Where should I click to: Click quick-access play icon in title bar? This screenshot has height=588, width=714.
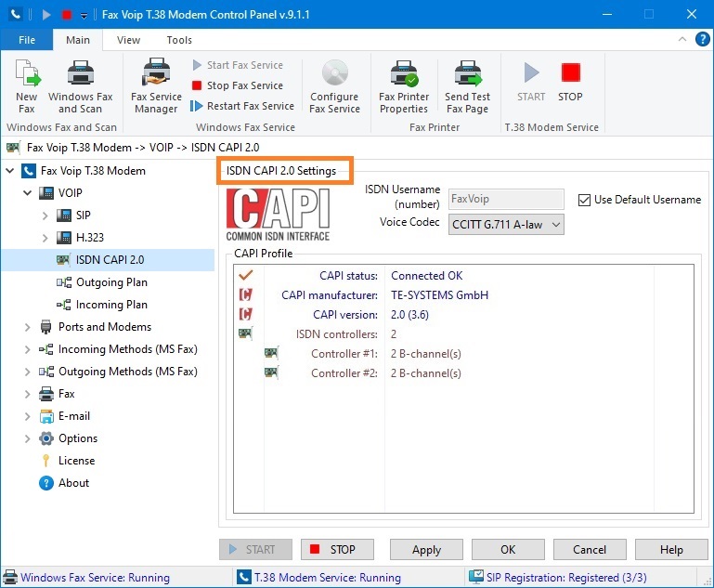[46, 15]
